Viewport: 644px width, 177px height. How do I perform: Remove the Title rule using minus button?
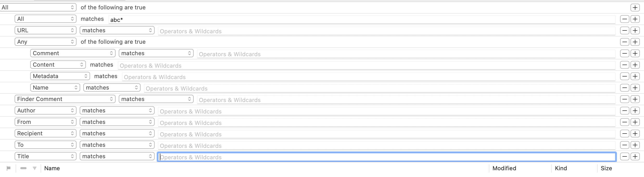(x=624, y=156)
